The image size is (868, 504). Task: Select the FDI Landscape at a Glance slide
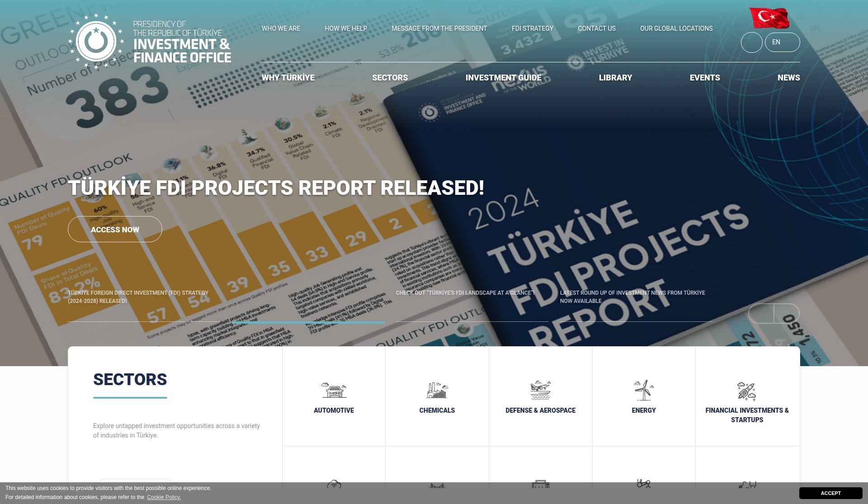point(465,293)
